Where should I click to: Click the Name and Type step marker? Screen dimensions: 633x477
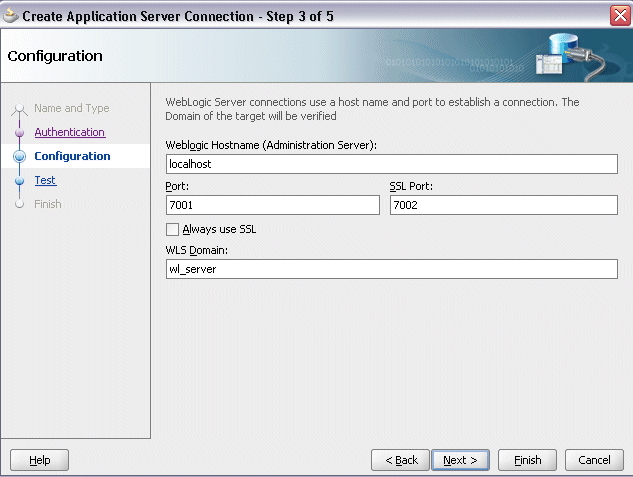tap(19, 109)
